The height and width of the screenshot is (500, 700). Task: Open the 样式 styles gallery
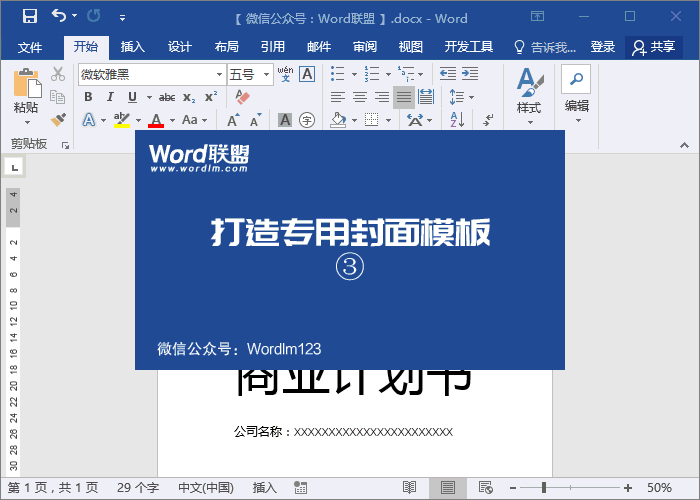(x=530, y=96)
